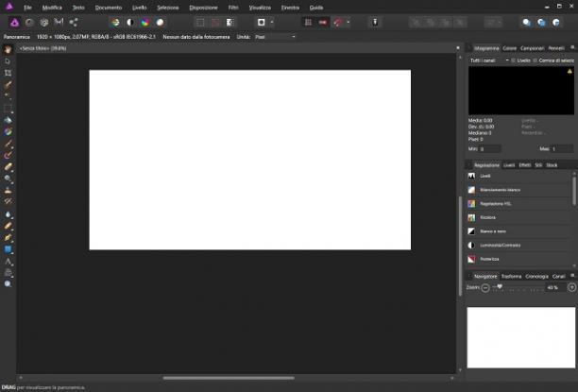The image size is (578, 392).
Task: Switch to the Effetti tab
Action: 524,165
